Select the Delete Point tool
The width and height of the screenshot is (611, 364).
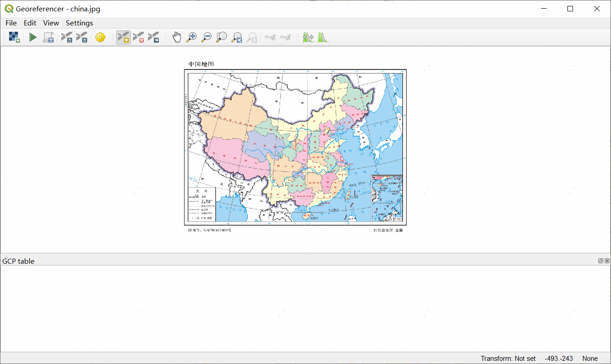point(138,37)
